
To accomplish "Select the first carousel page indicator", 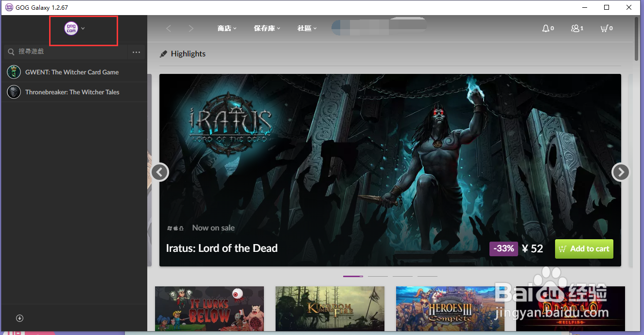I will coord(353,276).
